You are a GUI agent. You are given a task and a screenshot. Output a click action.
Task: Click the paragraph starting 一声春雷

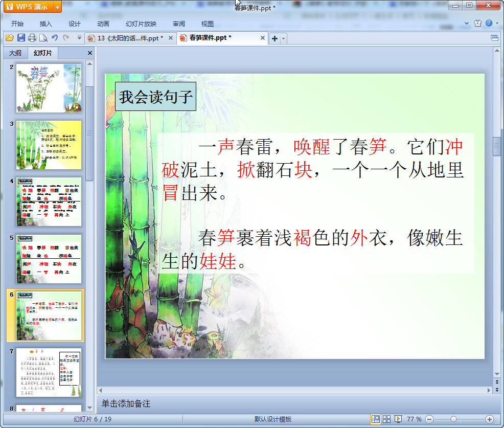(313, 169)
